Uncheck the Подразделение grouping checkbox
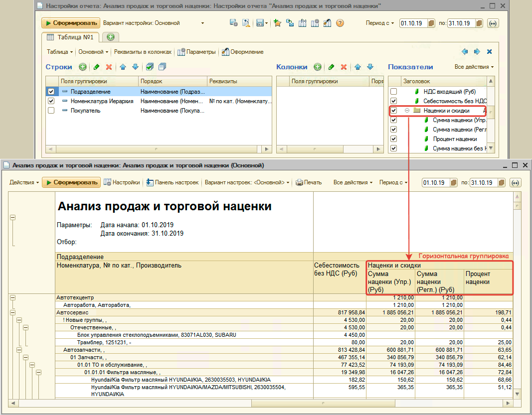The height and width of the screenshot is (415, 532). (51, 92)
